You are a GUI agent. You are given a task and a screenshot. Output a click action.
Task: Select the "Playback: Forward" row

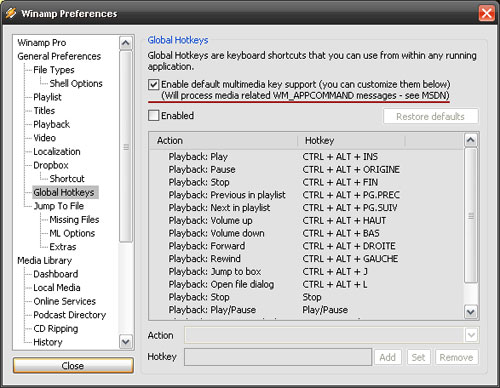pyautogui.click(x=307, y=246)
